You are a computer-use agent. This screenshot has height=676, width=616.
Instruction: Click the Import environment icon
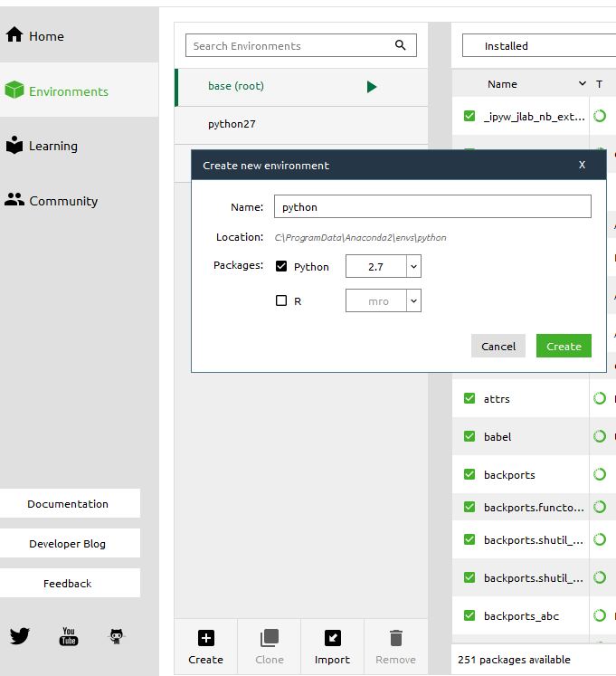332,638
